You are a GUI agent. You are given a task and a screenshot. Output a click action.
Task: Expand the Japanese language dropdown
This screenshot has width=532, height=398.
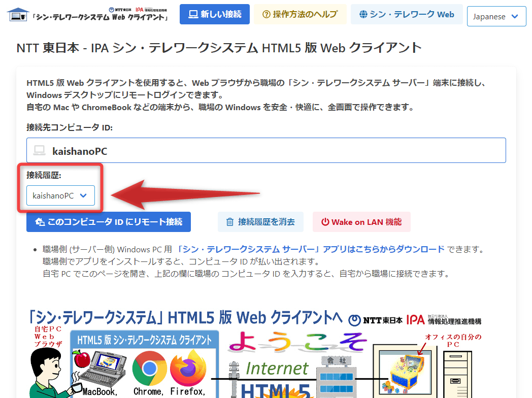496,16
